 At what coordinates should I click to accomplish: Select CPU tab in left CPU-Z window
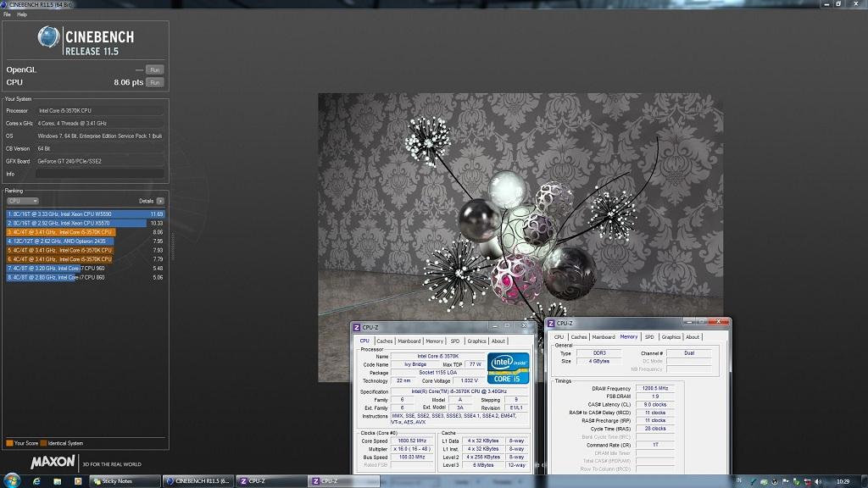click(364, 341)
